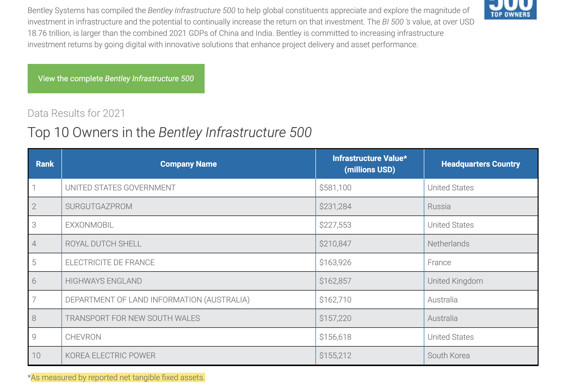Click the Company Name column header
The image size is (584, 392).
pos(188,164)
